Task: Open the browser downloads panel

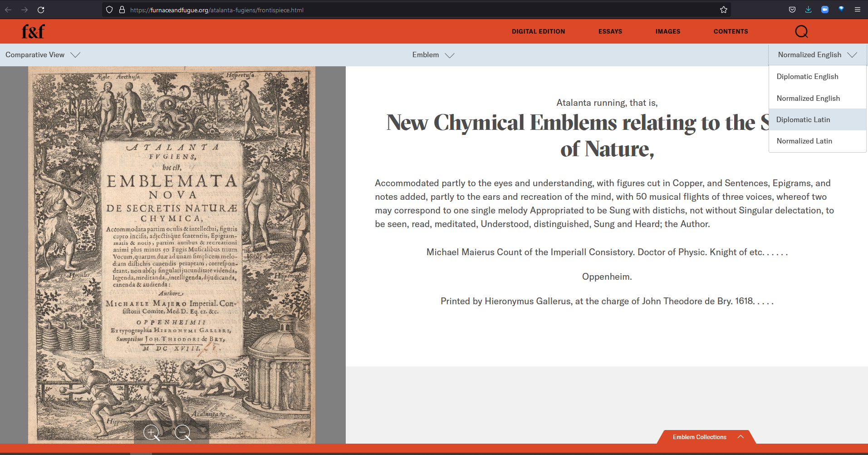Action: [809, 10]
